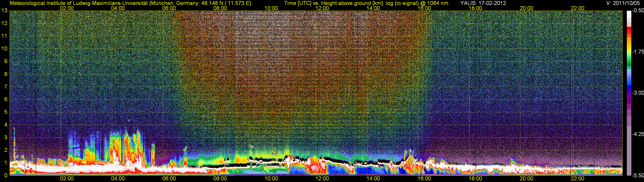The width and height of the screenshot is (644, 182).
Task: Click the 04:00 label on the top time axis
Action: click(x=118, y=8)
